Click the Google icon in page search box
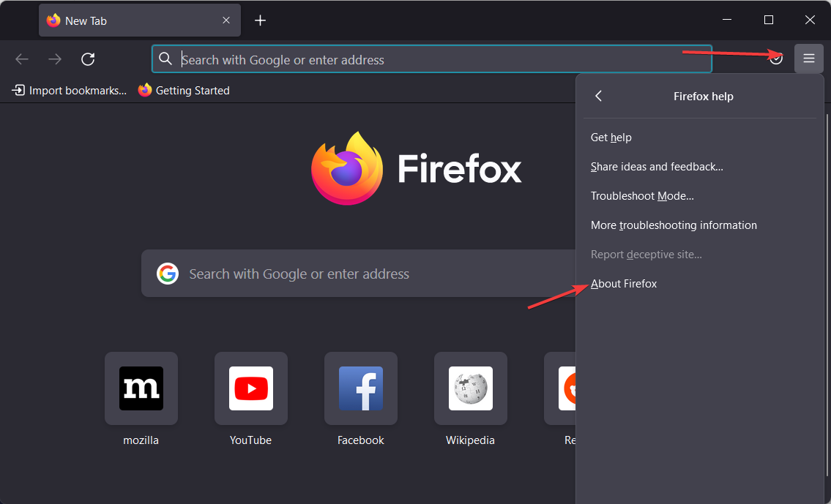This screenshot has width=831, height=504. (x=168, y=274)
